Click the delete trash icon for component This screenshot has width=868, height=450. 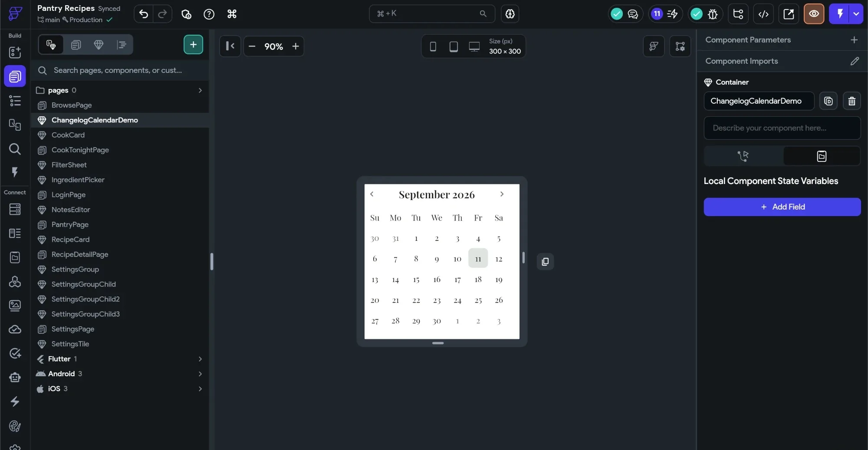(852, 101)
